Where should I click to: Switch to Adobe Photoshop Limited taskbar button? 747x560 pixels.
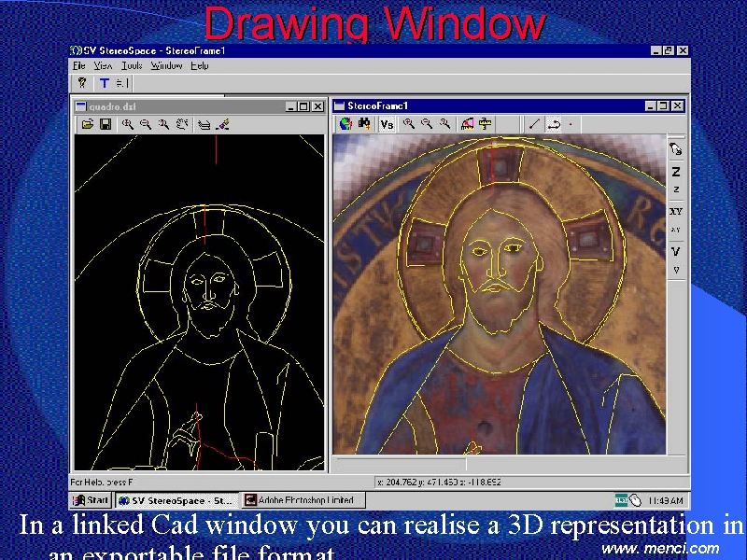pos(303,500)
